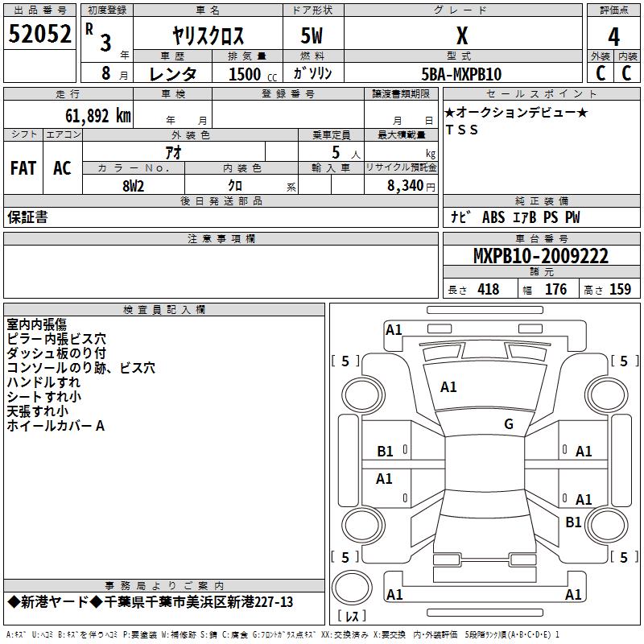The image size is (644, 644).
Task: Click displacement 1500 cc
Action: coord(253,74)
